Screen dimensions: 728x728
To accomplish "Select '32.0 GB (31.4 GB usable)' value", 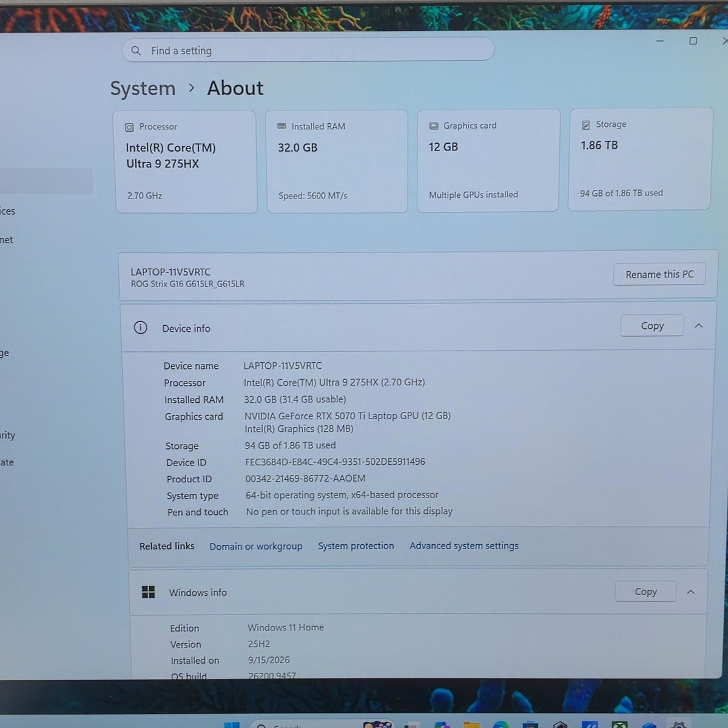I will (x=295, y=399).
